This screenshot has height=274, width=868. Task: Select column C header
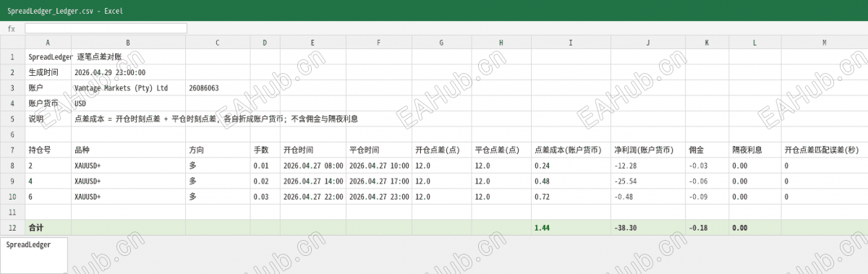click(x=218, y=43)
